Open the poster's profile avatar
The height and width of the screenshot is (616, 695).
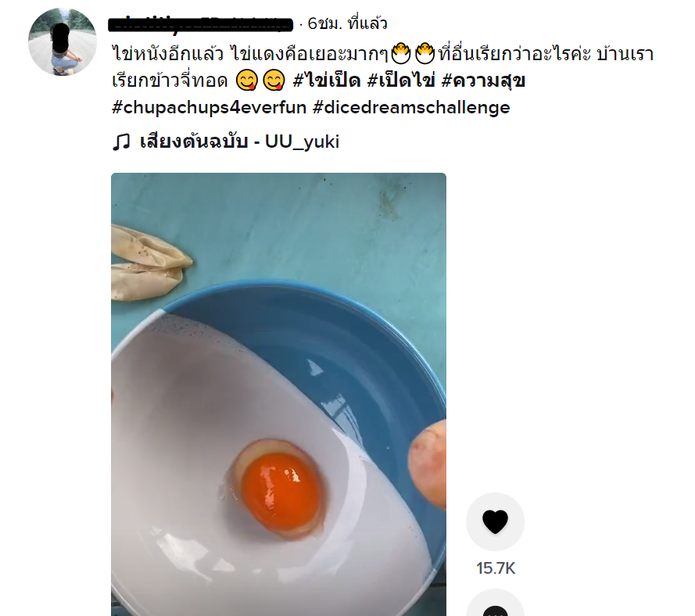[x=63, y=41]
